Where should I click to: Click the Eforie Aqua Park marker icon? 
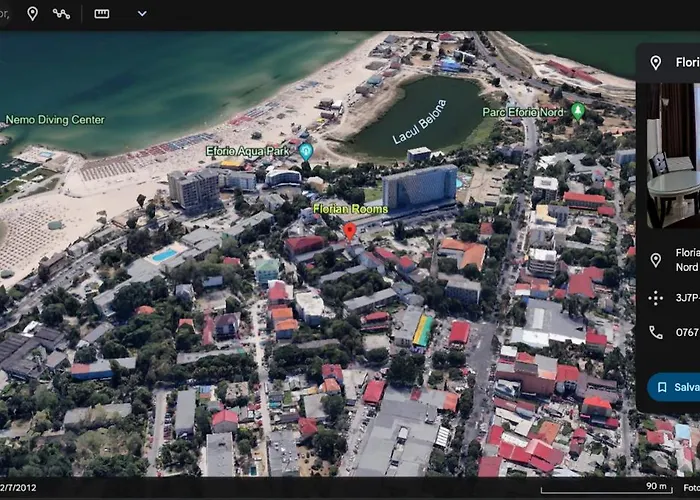(306, 151)
